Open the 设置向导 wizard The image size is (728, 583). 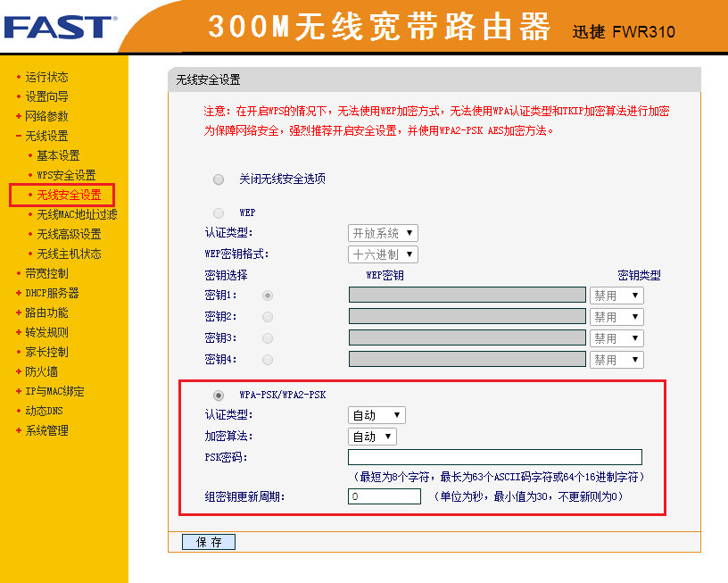pyautogui.click(x=45, y=96)
